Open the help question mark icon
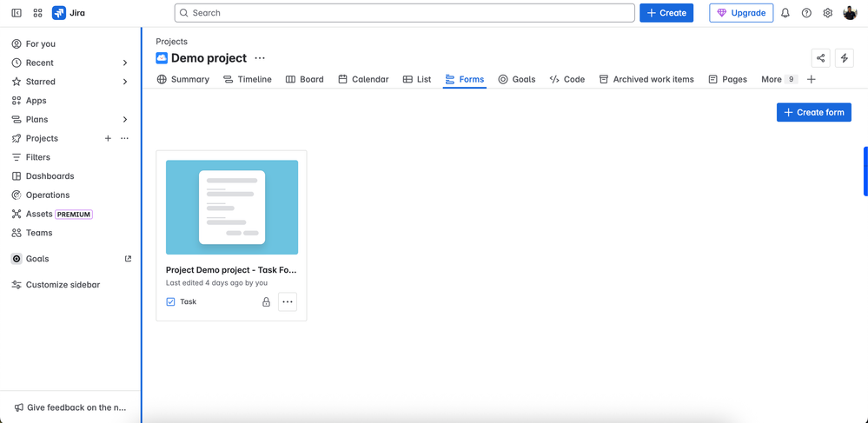Screen dimensions: 868x423 tap(806, 13)
